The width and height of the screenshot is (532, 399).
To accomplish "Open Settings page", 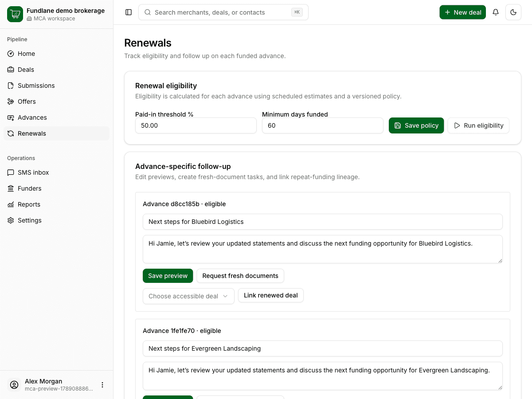I will (56, 220).
